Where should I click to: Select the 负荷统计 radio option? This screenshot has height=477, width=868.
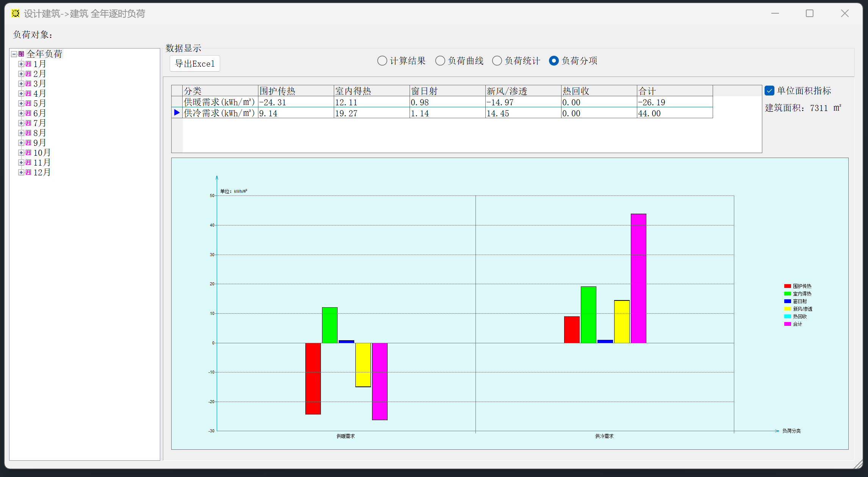pyautogui.click(x=497, y=61)
